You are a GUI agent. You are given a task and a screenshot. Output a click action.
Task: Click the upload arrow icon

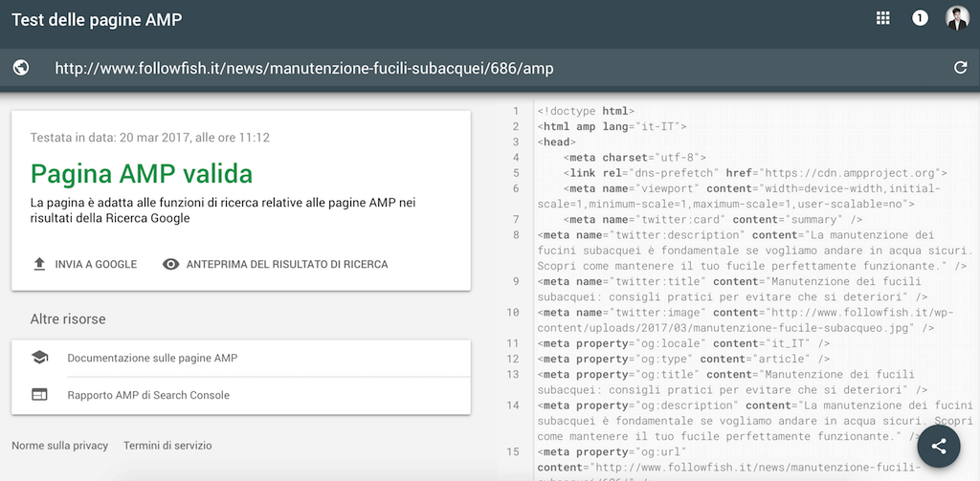[39, 264]
